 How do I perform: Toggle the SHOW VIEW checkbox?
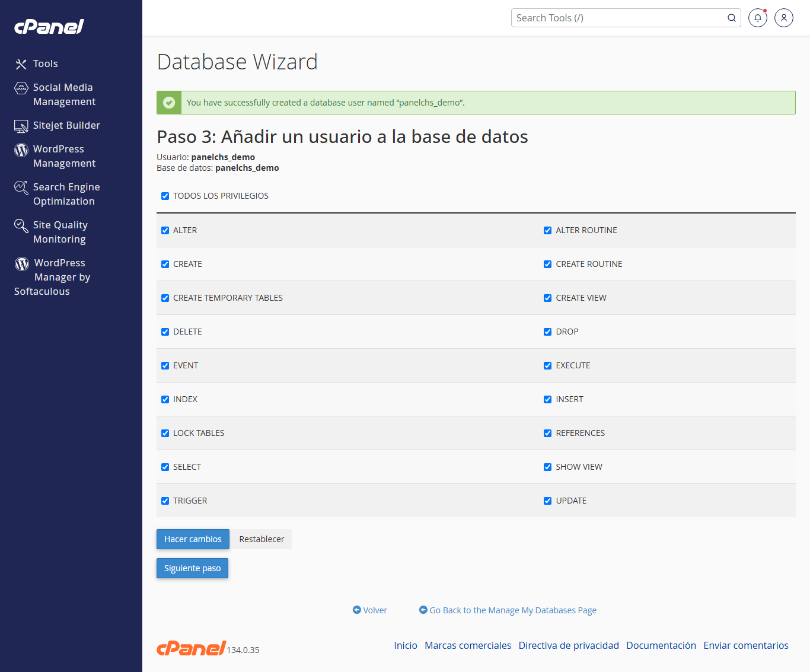(548, 467)
